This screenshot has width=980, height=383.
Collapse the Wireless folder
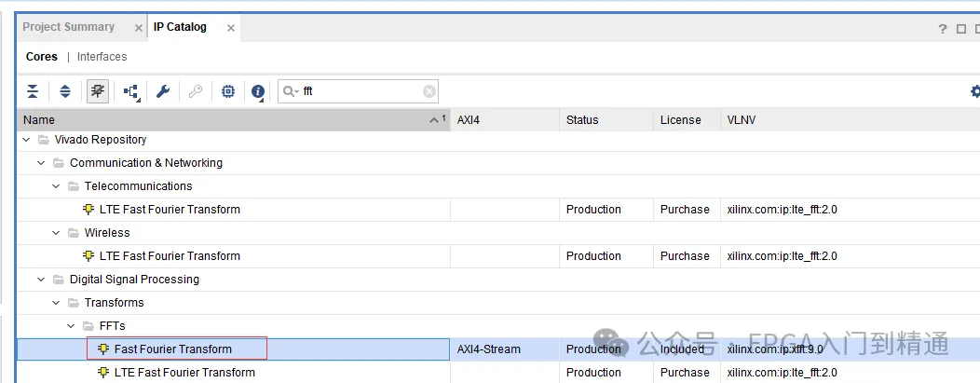pos(56,233)
